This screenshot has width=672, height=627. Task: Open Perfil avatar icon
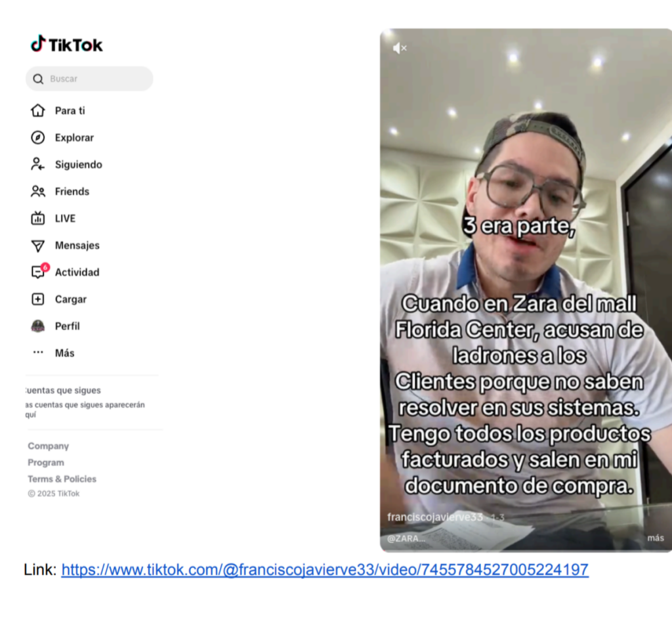pyautogui.click(x=38, y=326)
